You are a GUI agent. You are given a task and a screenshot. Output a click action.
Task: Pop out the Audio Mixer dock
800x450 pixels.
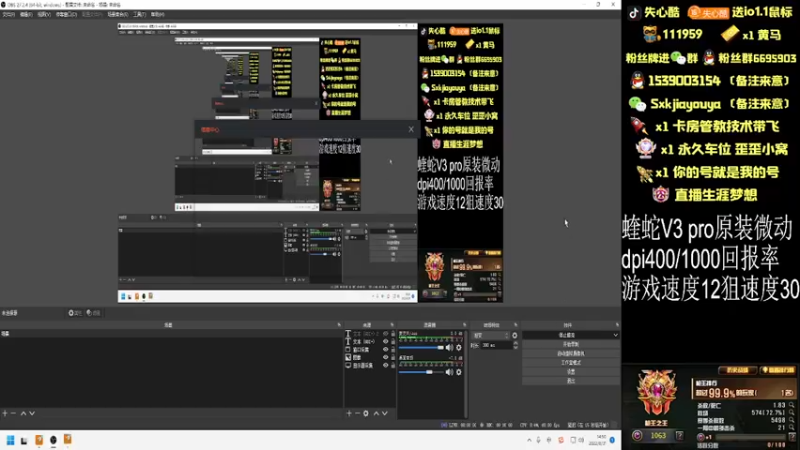point(464,325)
